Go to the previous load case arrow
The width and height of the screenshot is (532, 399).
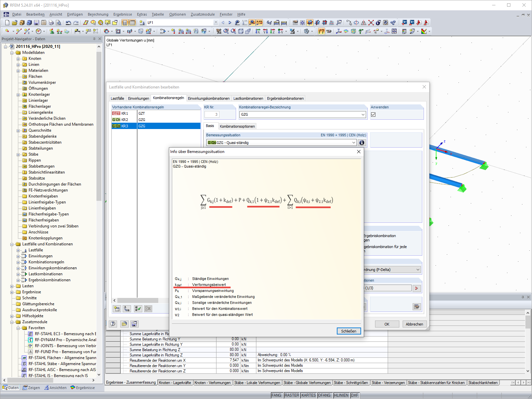click(x=223, y=23)
